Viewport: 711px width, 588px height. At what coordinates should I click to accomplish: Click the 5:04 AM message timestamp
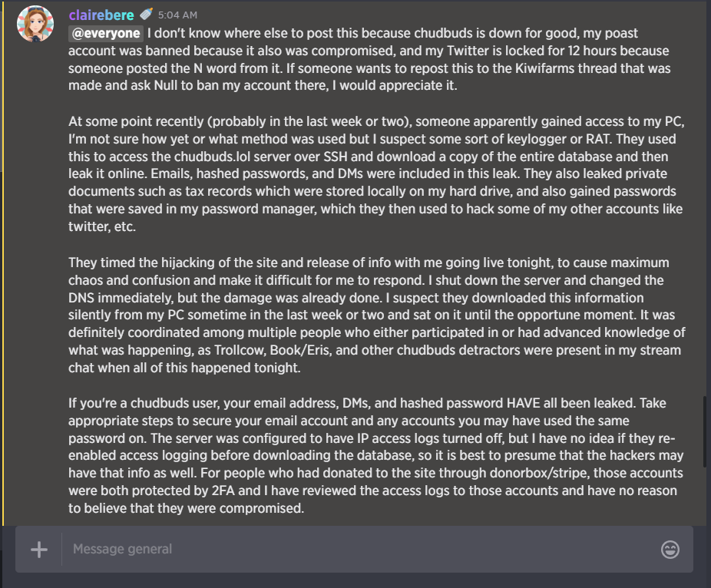coord(177,15)
